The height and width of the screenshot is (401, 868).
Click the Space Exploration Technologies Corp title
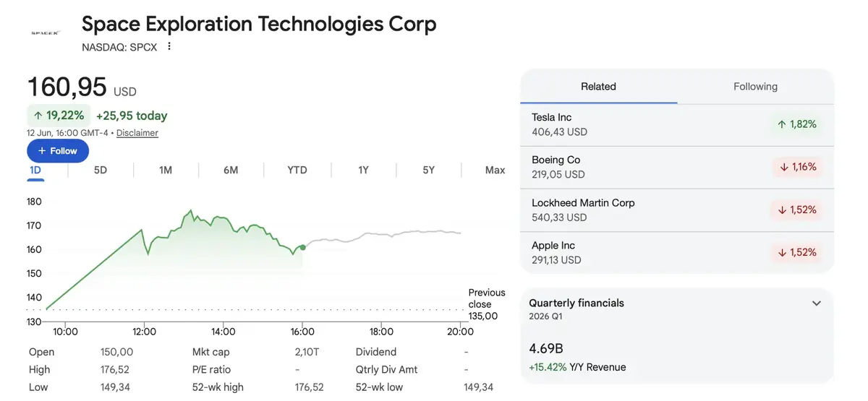[x=259, y=25]
